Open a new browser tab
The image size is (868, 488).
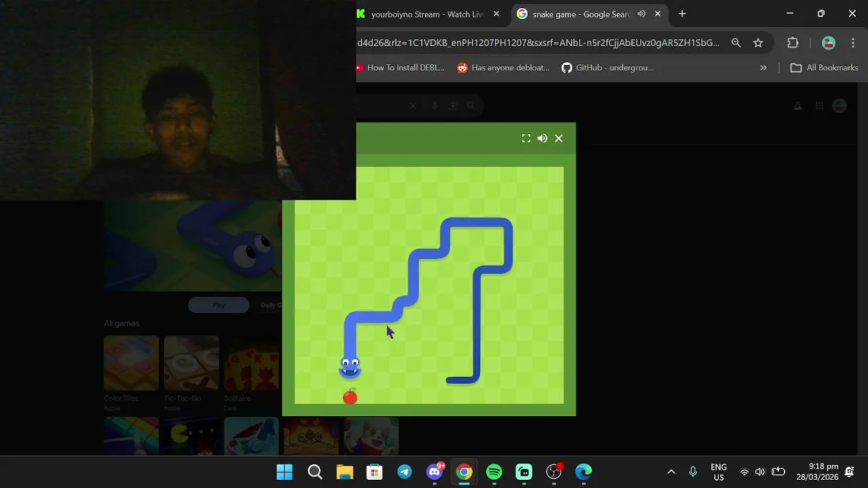pyautogui.click(x=682, y=14)
